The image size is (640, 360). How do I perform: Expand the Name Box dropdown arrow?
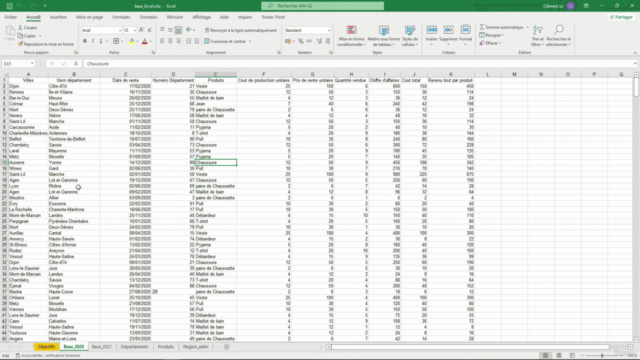click(x=32, y=64)
